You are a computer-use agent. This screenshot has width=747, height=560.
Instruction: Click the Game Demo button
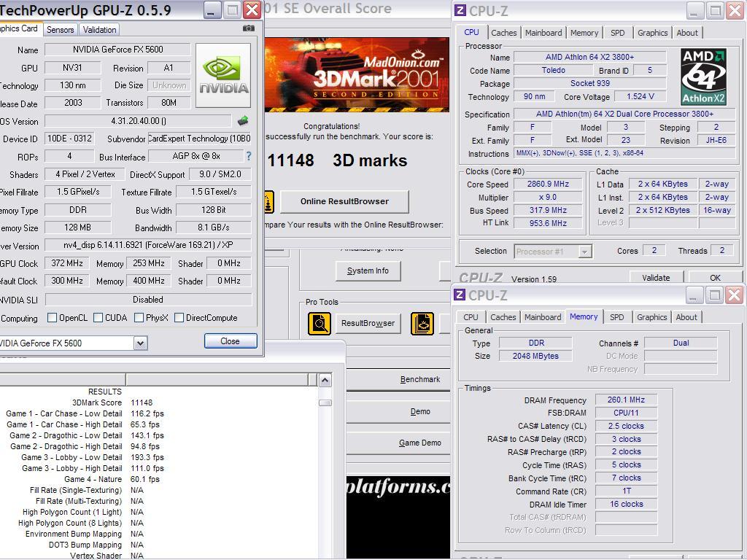(398, 443)
